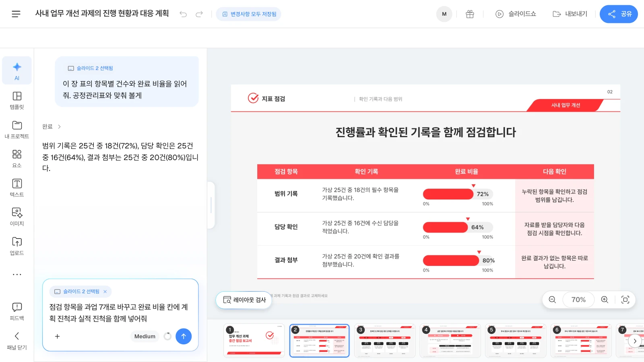Fit slide to screen icon

pos(625,300)
